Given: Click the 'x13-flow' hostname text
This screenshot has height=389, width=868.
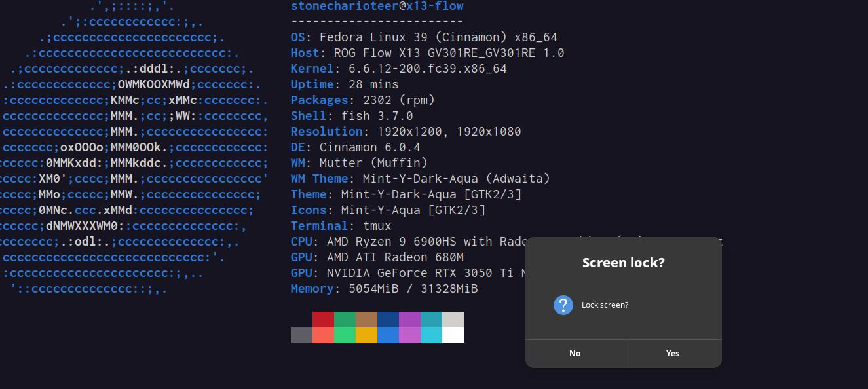Looking at the screenshot, I should click(435, 6).
